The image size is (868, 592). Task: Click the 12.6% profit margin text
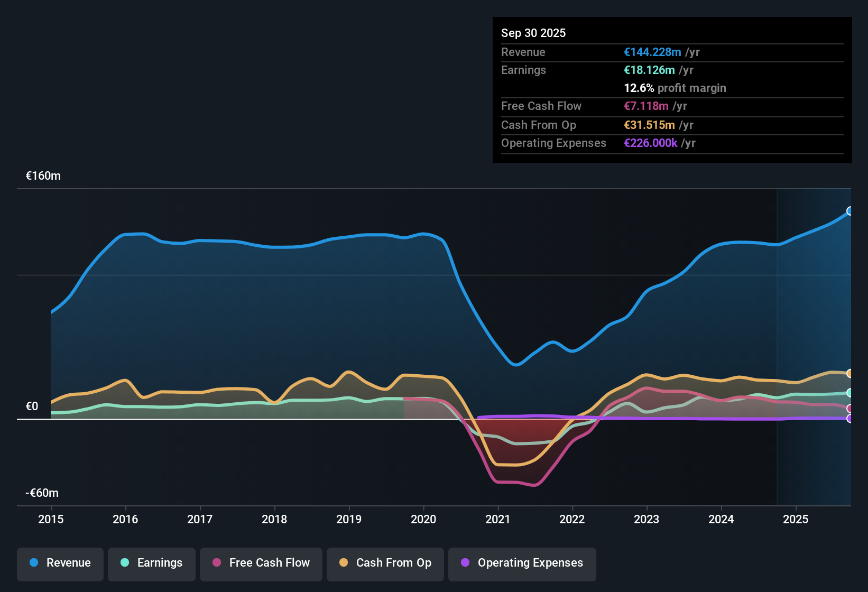click(x=675, y=88)
